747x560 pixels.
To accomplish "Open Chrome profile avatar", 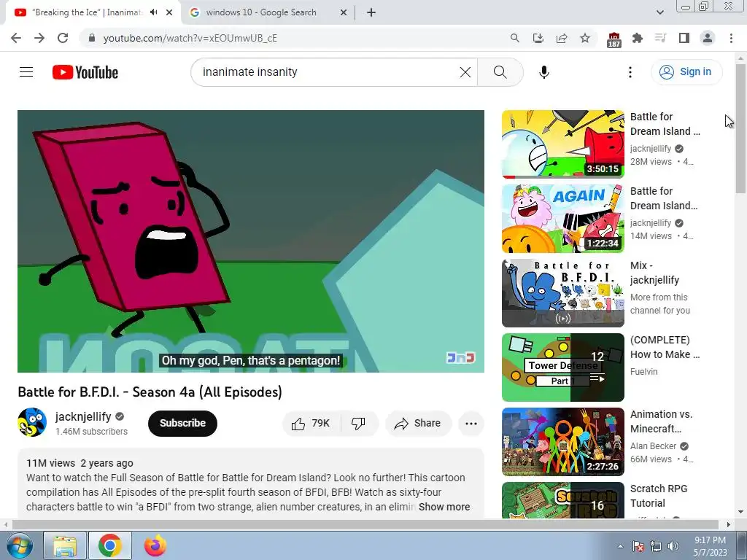I will click(708, 38).
